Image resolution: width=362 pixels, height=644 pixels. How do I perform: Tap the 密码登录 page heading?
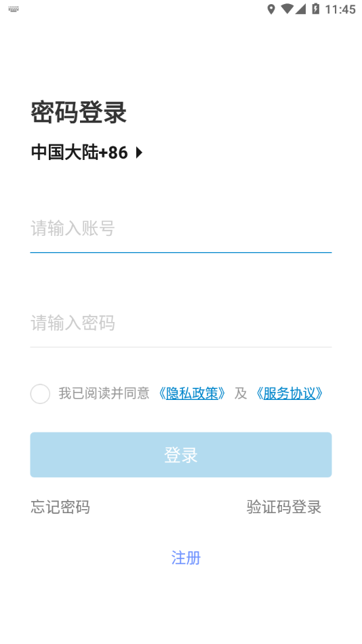79,112
